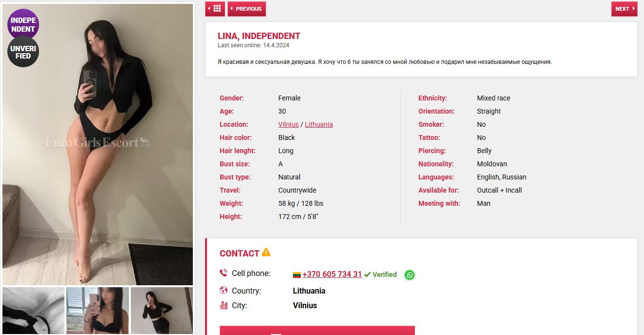Open the grid listing view icon
Viewport: 644px width, 335px height.
coord(215,9)
